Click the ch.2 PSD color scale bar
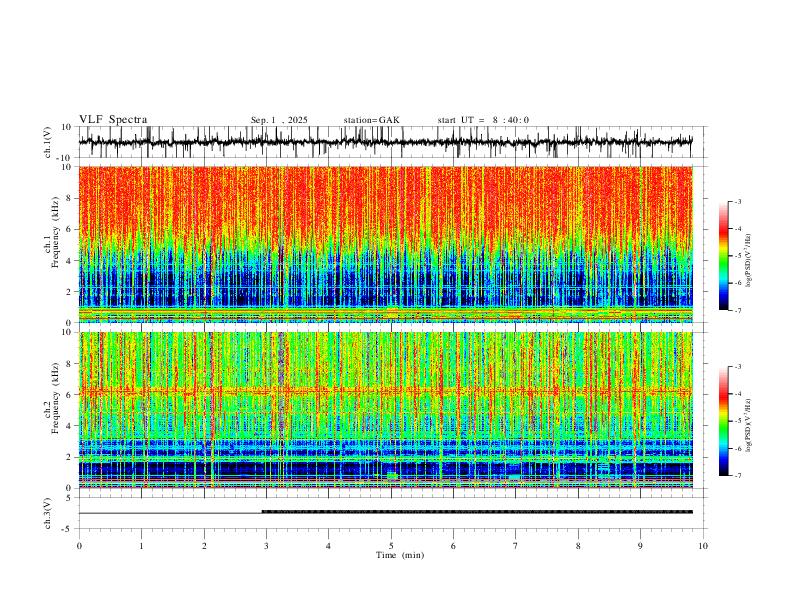 (724, 421)
